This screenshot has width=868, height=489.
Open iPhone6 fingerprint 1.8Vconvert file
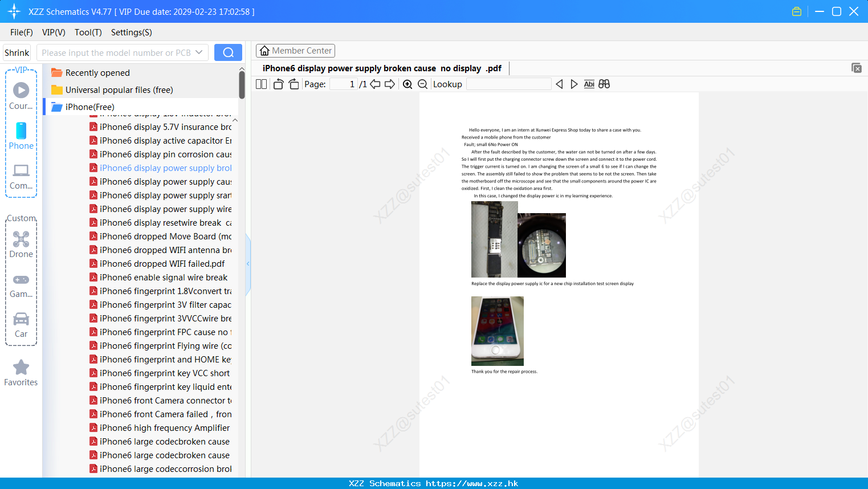161,291
